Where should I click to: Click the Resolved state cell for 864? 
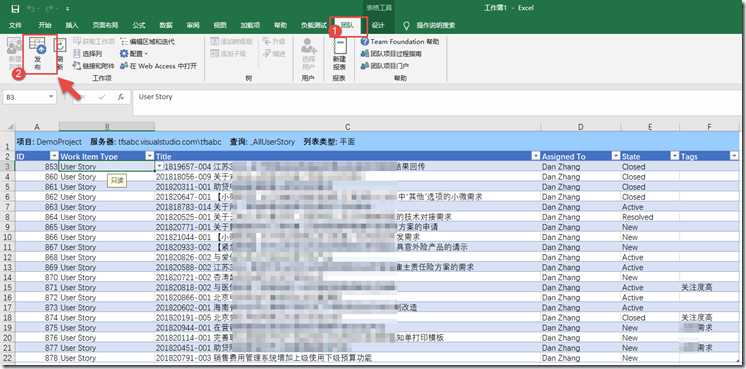pyautogui.click(x=650, y=217)
